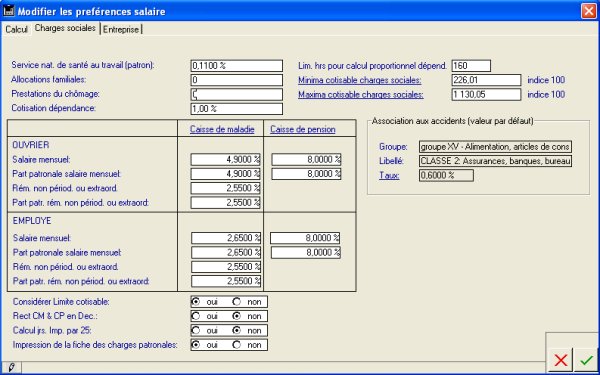This screenshot has width=600, height=375.
Task: Open the Libellé field with CLASSE 2
Action: [496, 161]
